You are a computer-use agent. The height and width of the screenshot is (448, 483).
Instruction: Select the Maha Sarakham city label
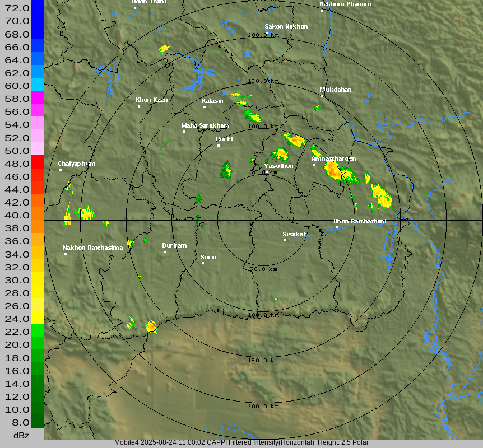(x=205, y=125)
